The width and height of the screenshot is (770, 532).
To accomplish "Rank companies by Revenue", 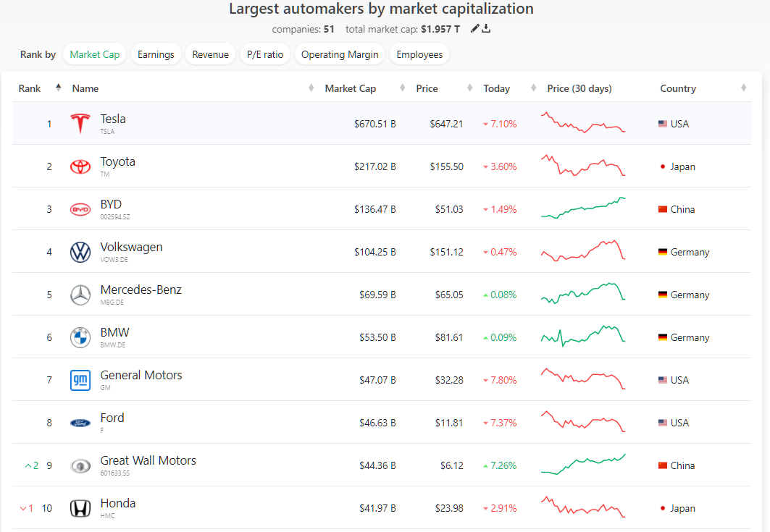I will click(210, 54).
